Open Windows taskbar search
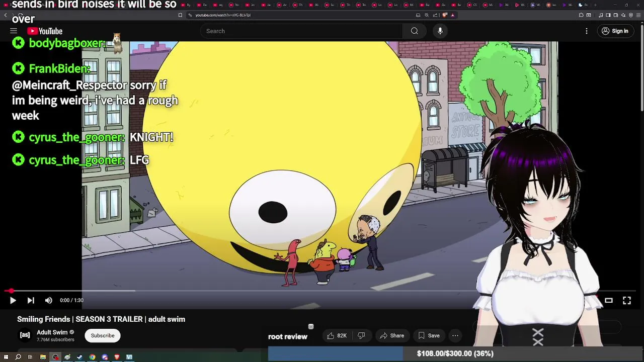This screenshot has width=644, height=362. (18, 357)
